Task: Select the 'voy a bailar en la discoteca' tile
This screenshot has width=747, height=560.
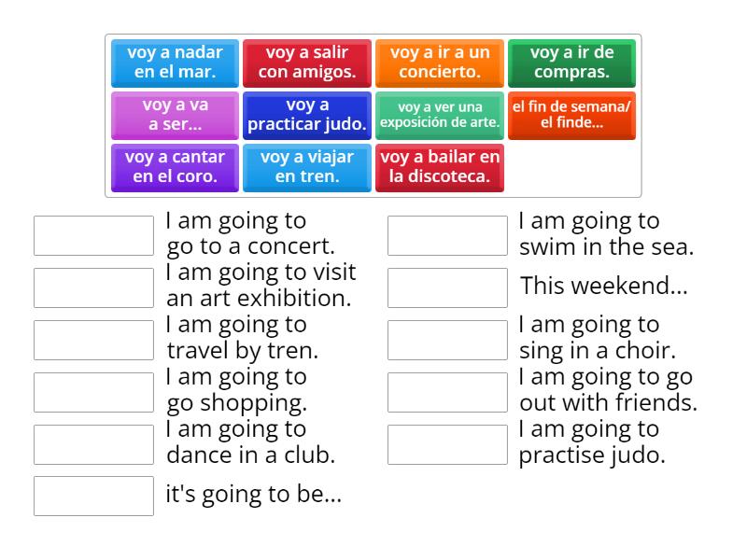Action: pos(439,167)
